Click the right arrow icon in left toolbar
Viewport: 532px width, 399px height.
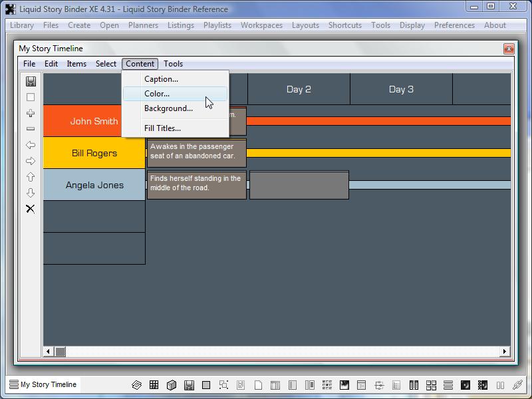pos(31,161)
